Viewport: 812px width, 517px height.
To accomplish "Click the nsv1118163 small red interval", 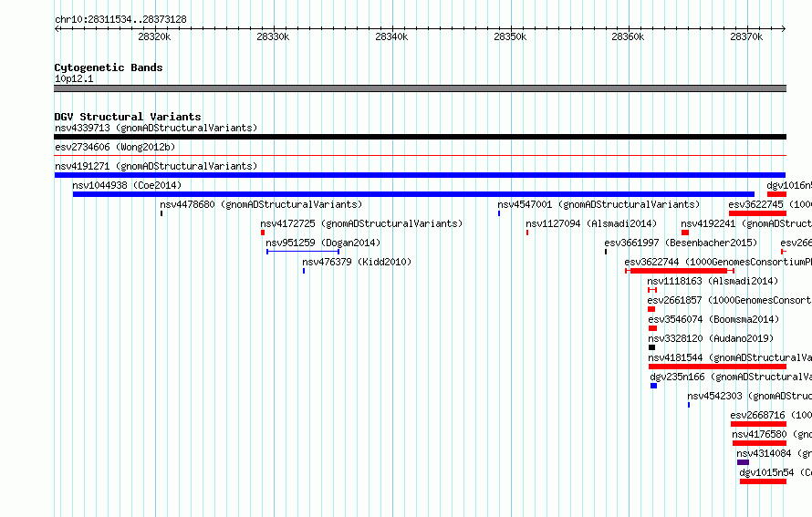I will pyautogui.click(x=652, y=290).
